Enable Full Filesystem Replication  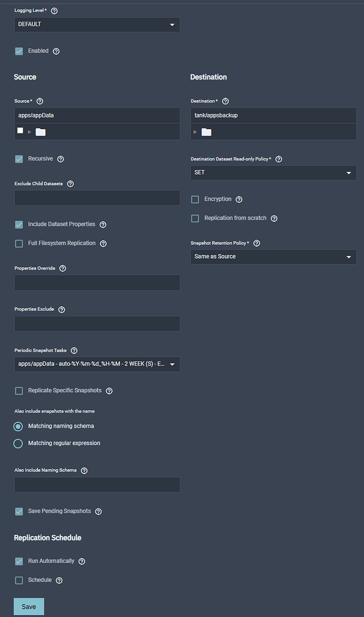coord(19,243)
